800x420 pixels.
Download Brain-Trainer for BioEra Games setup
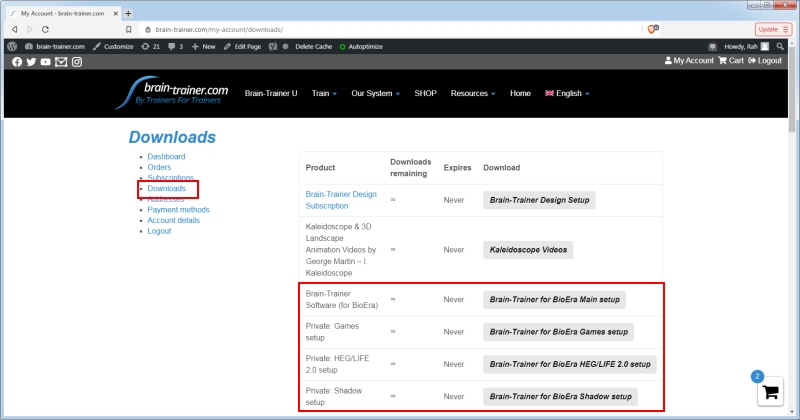(x=559, y=332)
